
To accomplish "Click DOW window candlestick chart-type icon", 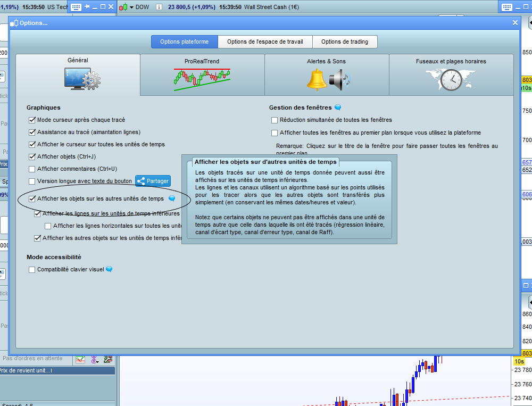I will [x=123, y=7].
